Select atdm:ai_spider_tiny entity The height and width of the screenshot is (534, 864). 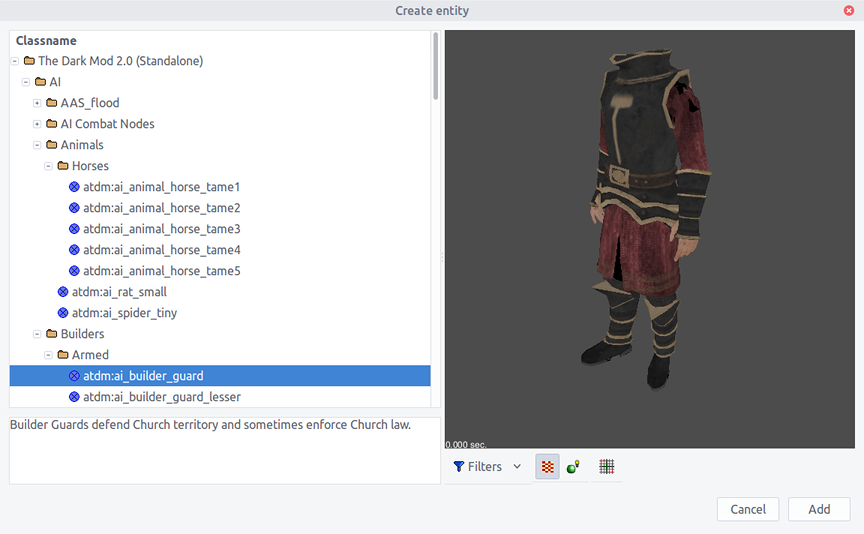coord(124,312)
